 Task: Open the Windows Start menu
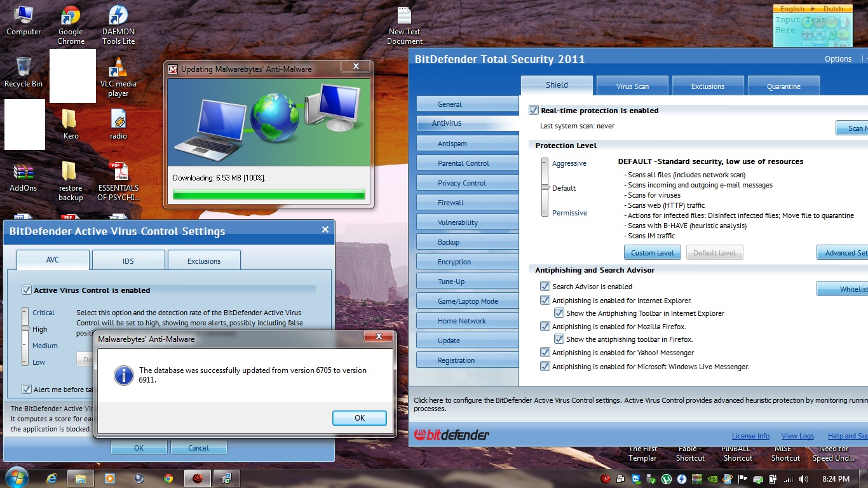tap(16, 478)
